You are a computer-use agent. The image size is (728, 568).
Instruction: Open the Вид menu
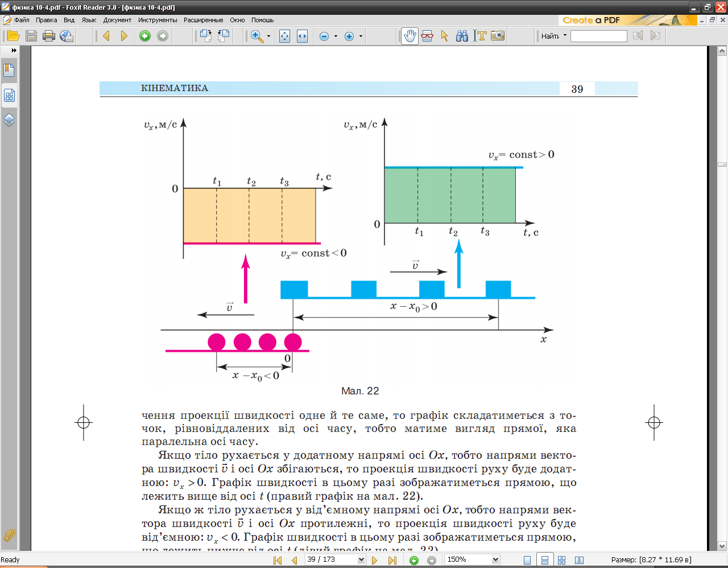(x=69, y=20)
